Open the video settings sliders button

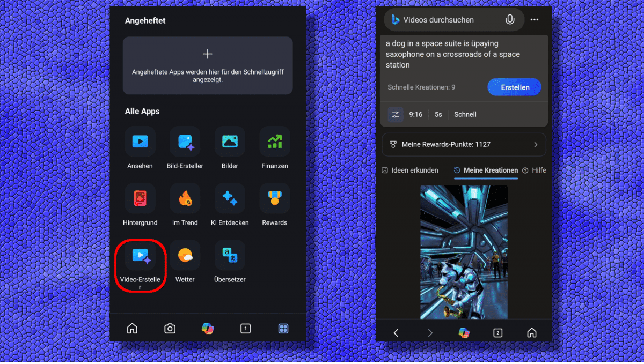click(396, 114)
